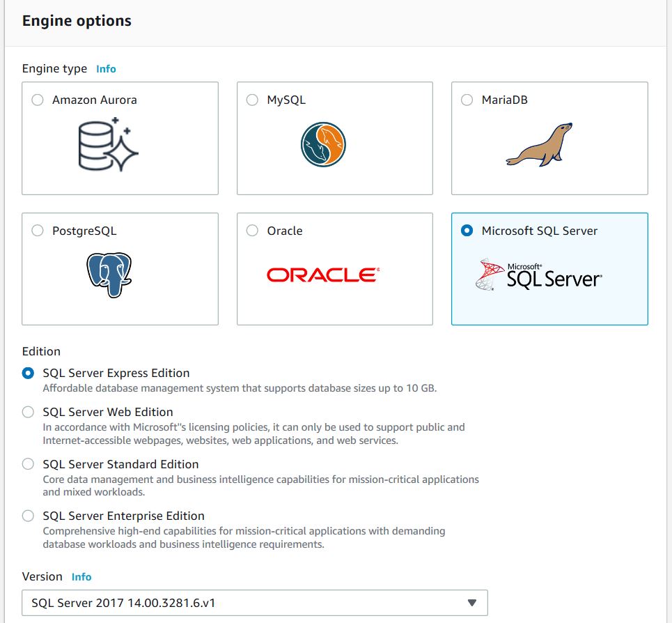Select the Oracle engine radio button
This screenshot has height=623, width=672.
(x=252, y=231)
